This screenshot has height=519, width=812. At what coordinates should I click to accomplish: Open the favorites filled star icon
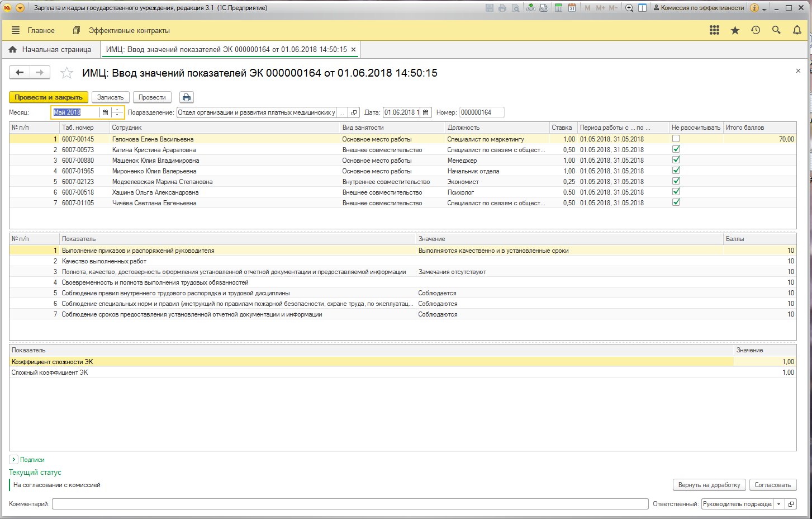point(735,30)
